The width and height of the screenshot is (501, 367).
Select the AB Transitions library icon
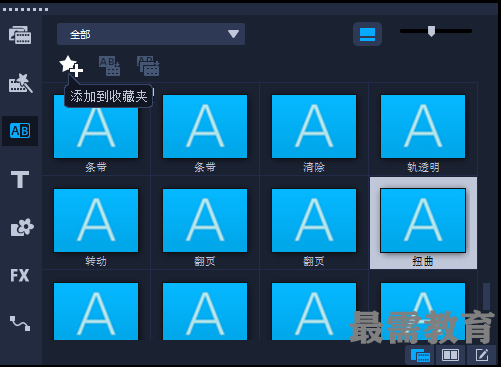click(x=20, y=131)
